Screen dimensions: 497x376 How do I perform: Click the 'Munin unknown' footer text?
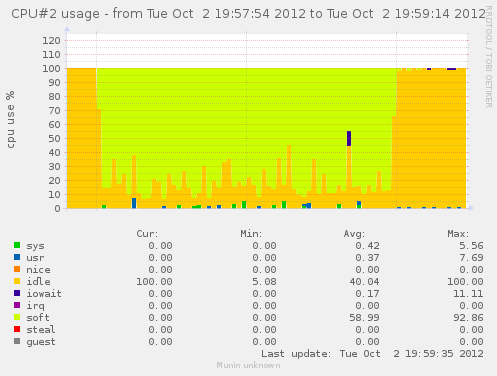click(248, 365)
